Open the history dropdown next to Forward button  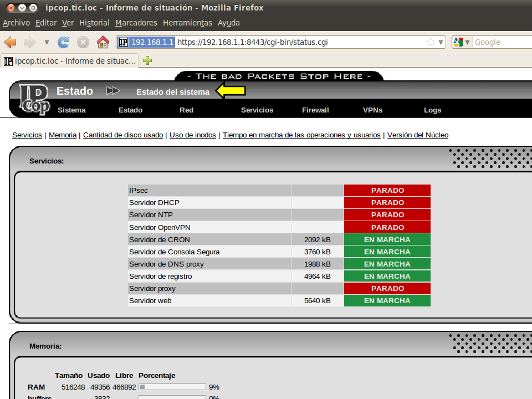[x=47, y=42]
